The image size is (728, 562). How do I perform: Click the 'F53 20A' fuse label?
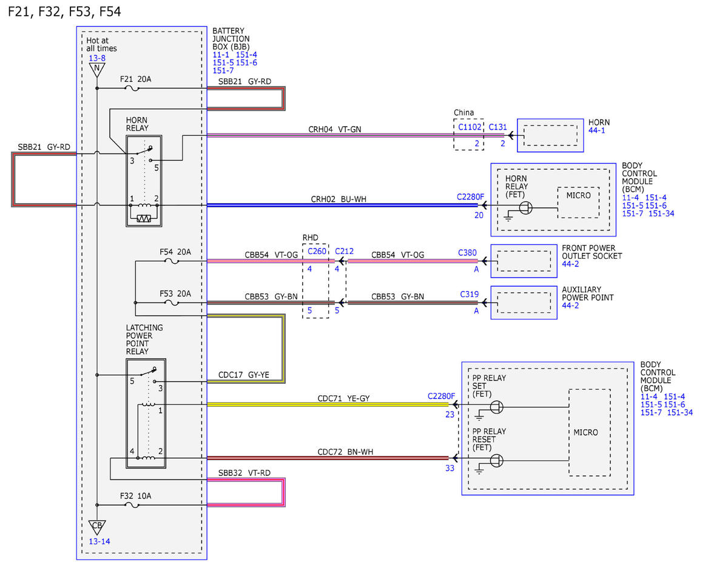tap(175, 293)
